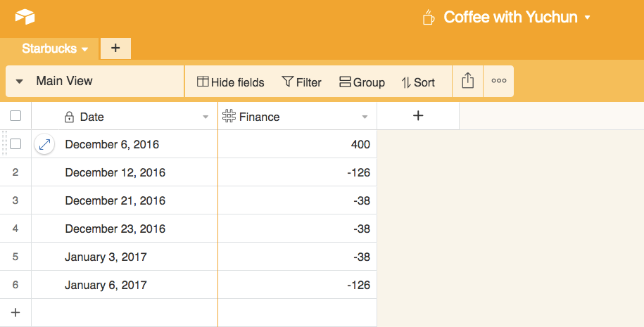644x327 pixels.
Task: Open the Sort options
Action: (418, 82)
